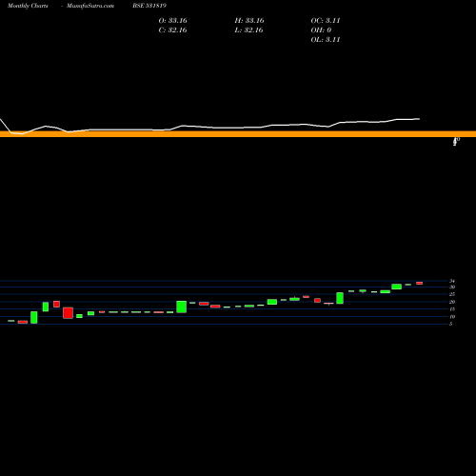Click the 5 price axis label

tap(451, 324)
